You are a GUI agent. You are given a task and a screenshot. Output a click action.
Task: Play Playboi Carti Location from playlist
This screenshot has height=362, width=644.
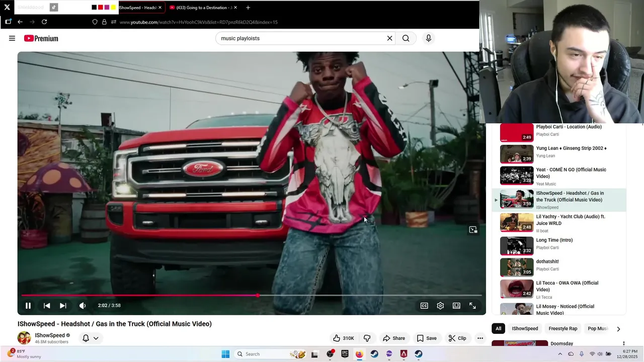pyautogui.click(x=558, y=132)
